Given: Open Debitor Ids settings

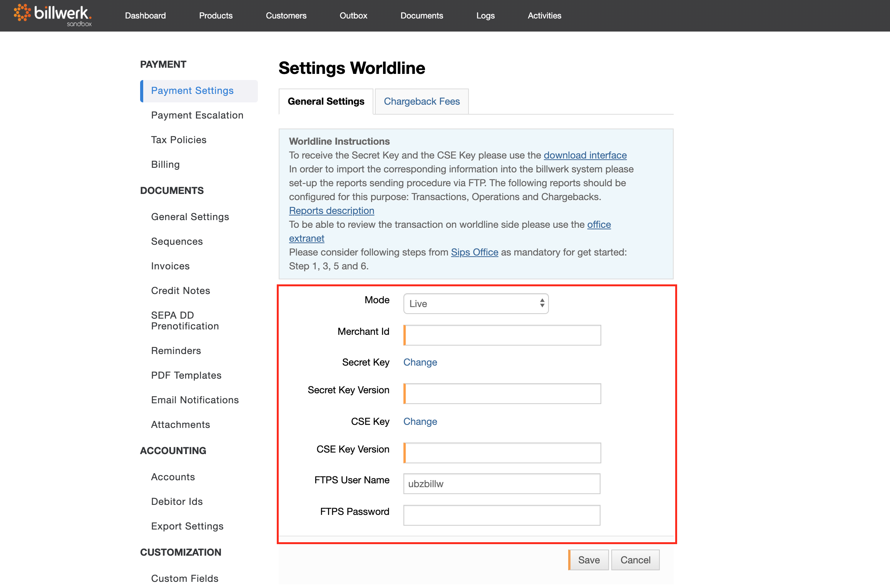Looking at the screenshot, I should [x=177, y=502].
